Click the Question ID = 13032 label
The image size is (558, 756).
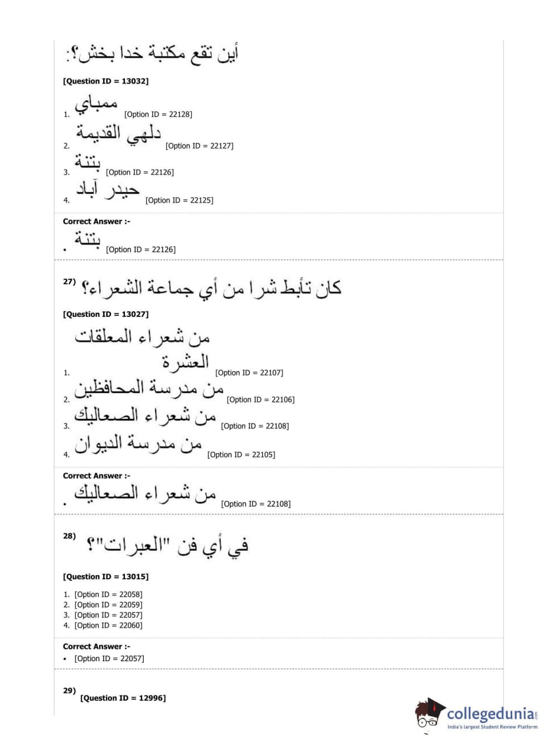click(x=106, y=81)
